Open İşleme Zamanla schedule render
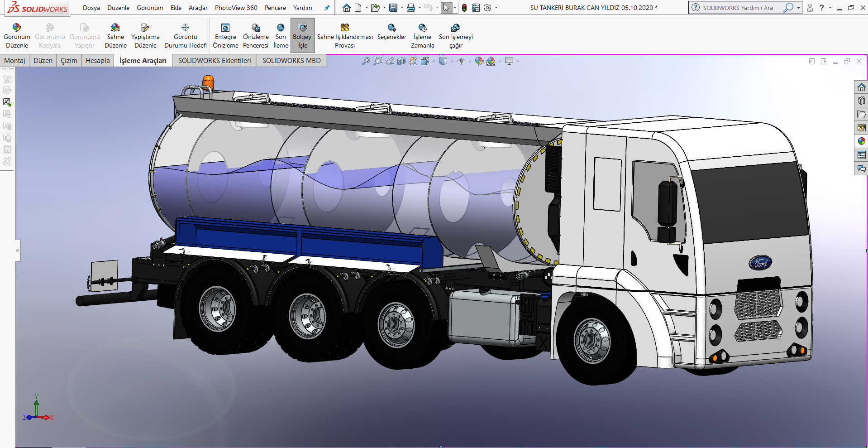 pyautogui.click(x=423, y=36)
